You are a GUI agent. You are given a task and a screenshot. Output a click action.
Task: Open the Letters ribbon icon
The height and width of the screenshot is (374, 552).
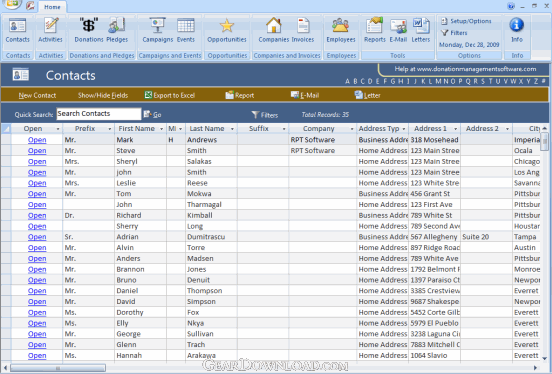pos(421,31)
